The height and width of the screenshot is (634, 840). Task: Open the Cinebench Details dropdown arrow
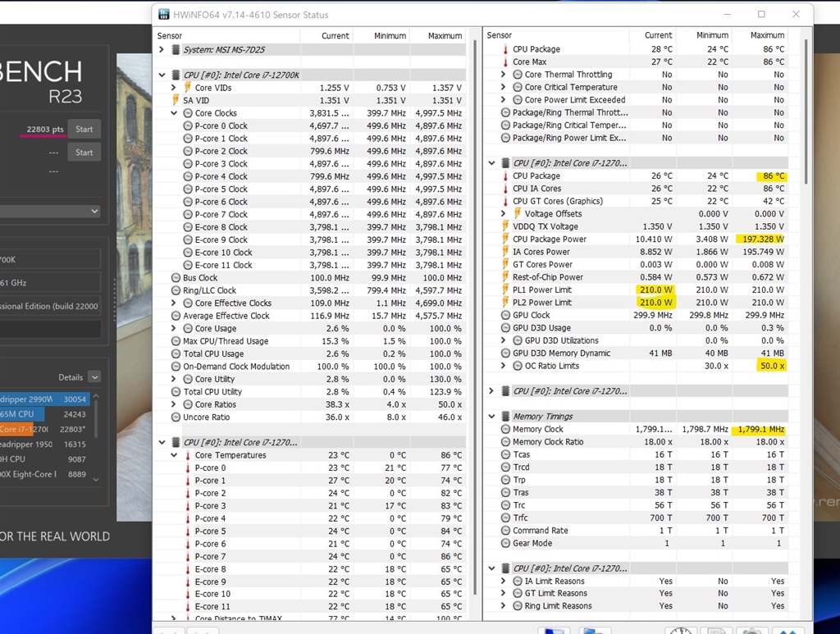pyautogui.click(x=94, y=377)
